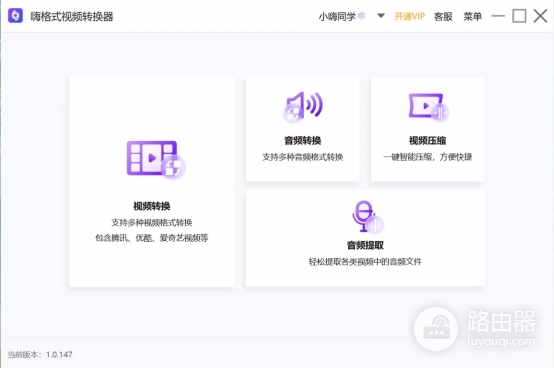Viewport: 554px width, 369px height.
Task: Click the text 支持多种音频格式转换
Action: 303,157
